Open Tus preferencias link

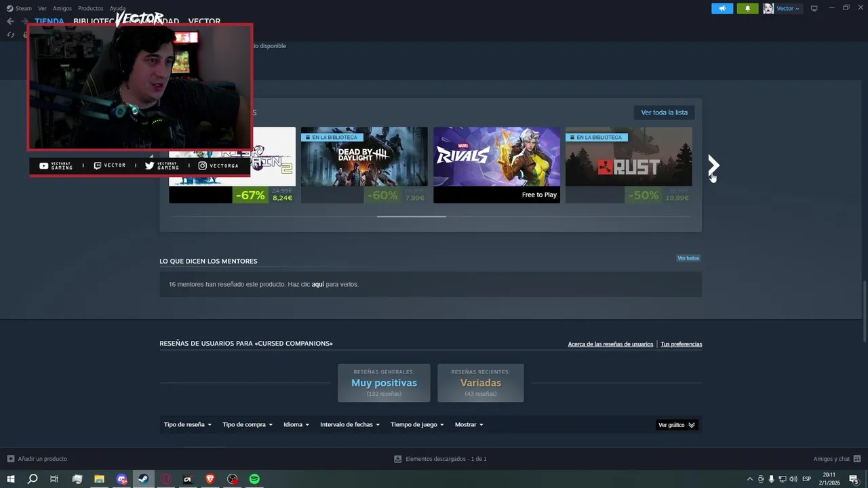(682, 344)
